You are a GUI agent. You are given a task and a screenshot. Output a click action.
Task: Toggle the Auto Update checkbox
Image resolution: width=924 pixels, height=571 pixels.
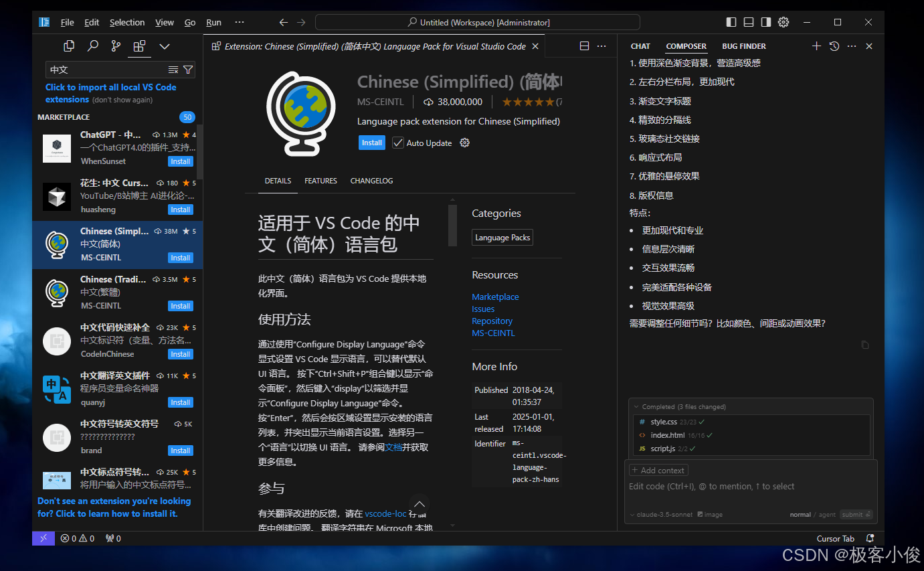398,143
